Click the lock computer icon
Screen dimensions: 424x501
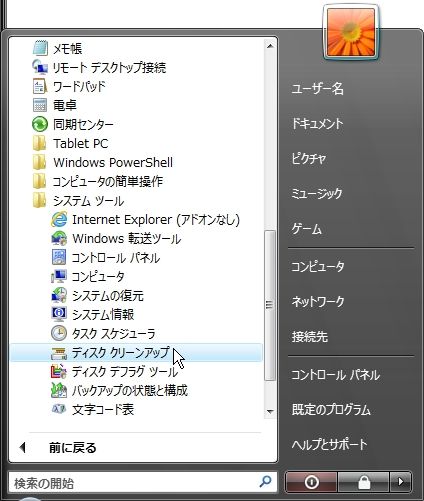363,482
